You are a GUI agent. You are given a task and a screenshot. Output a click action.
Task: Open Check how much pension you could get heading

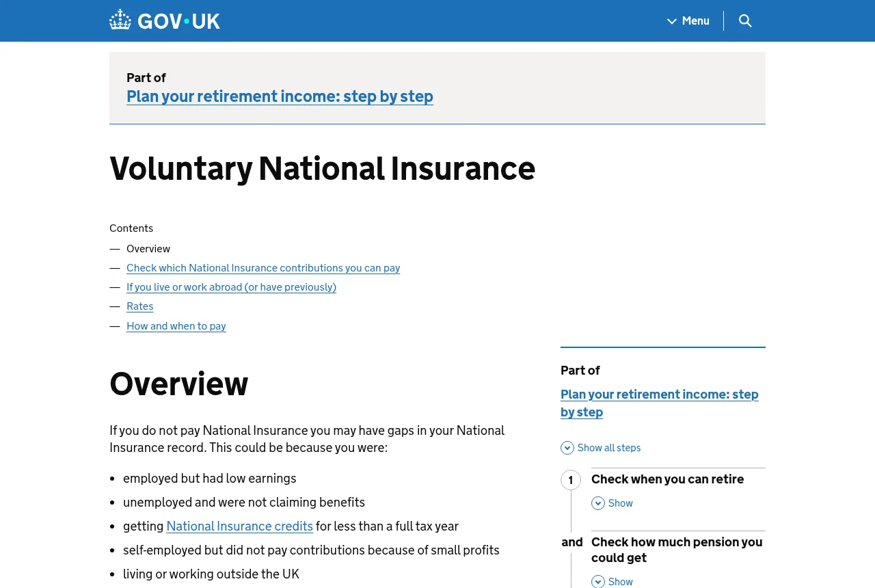pos(677,550)
